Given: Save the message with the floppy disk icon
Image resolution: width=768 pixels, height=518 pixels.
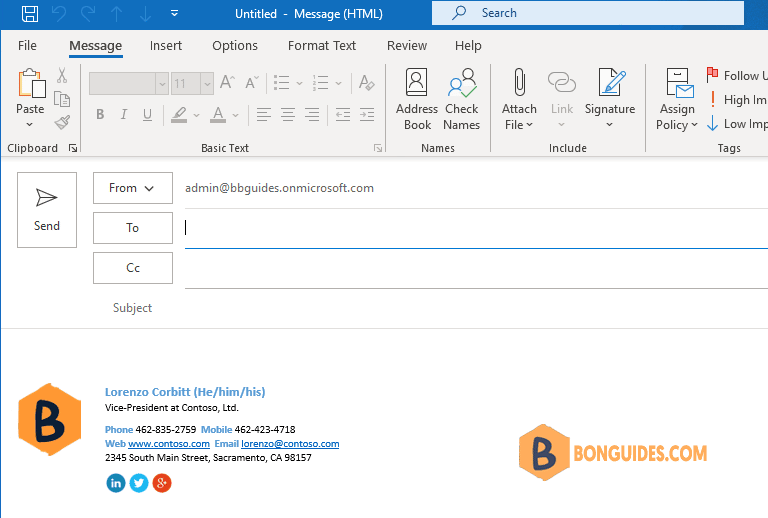Looking at the screenshot, I should tap(30, 14).
